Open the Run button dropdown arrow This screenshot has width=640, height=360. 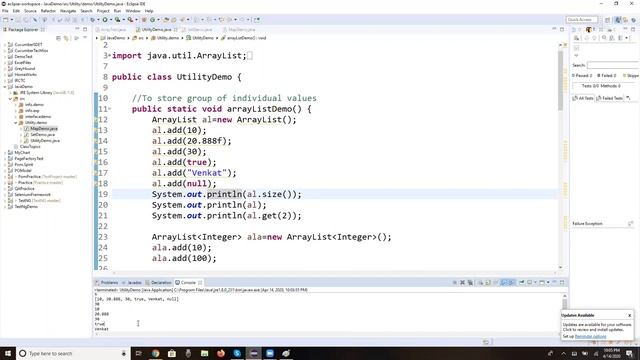pyautogui.click(x=111, y=20)
